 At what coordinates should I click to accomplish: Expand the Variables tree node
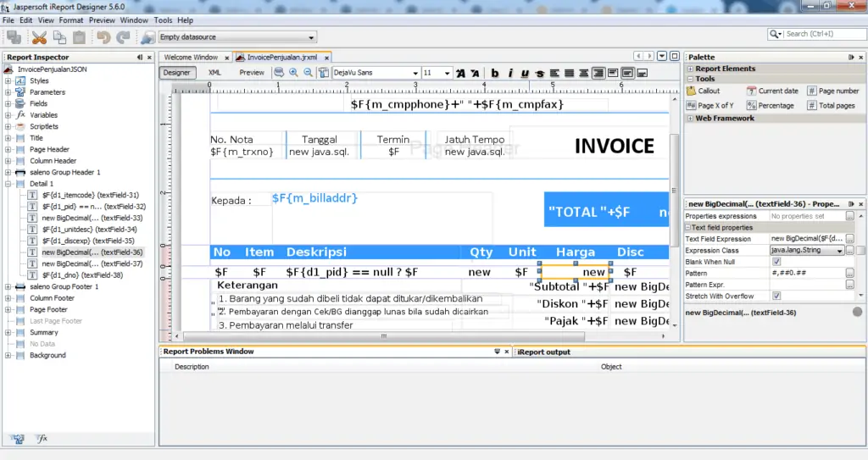[8, 115]
